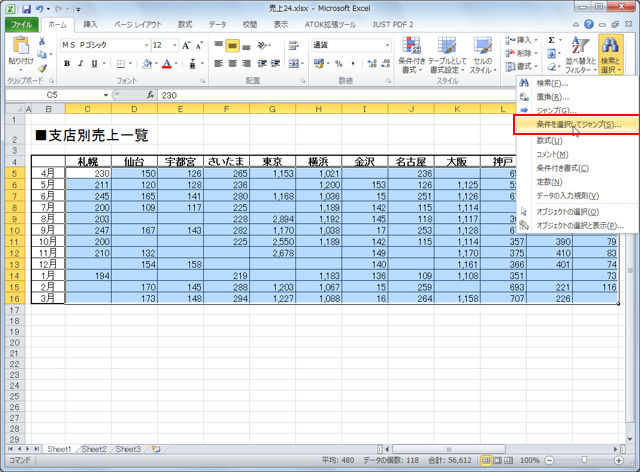Screen dimensions: 640x472
Task: Click the Fill down icon
Action: [x=551, y=53]
